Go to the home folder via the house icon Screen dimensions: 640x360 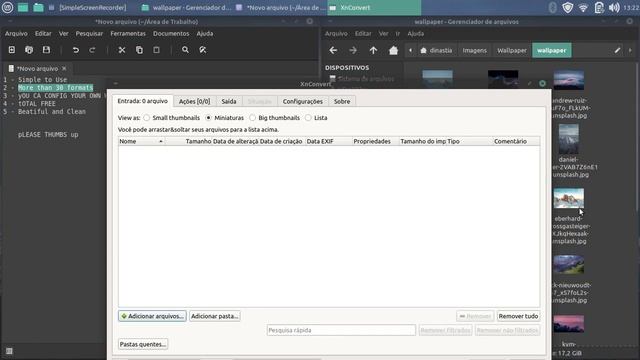pyautogui.click(x=393, y=50)
